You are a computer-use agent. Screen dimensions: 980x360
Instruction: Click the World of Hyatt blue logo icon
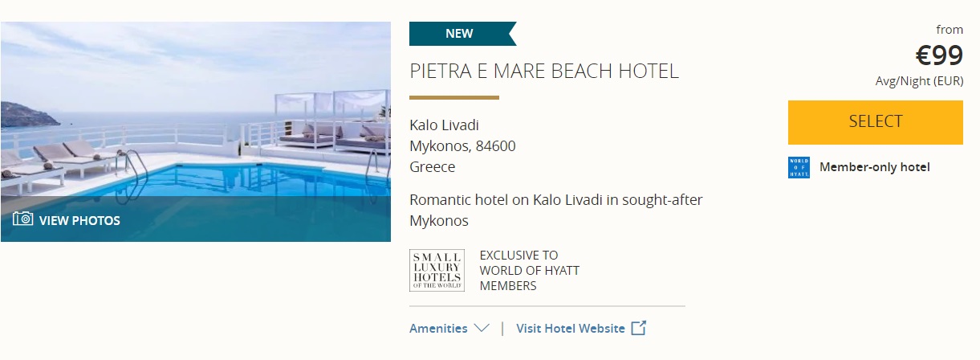coord(799,167)
